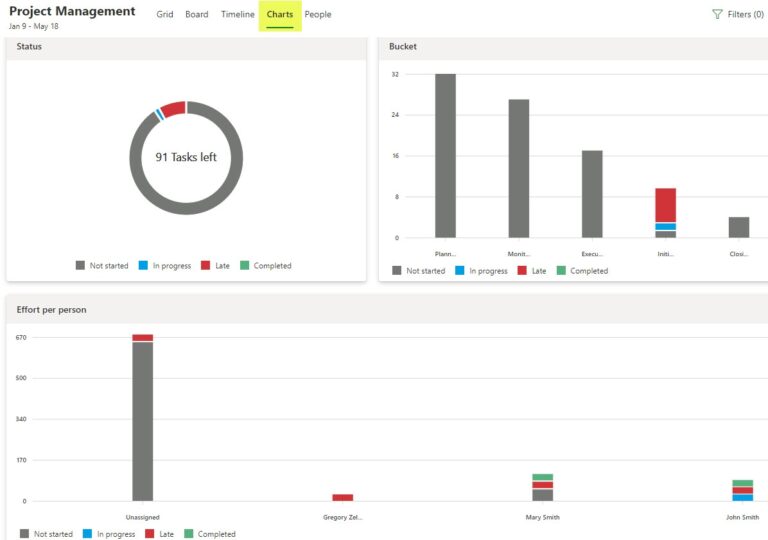The height and width of the screenshot is (540, 768).
Task: Click Completed label in Status legend
Action: click(x=272, y=266)
